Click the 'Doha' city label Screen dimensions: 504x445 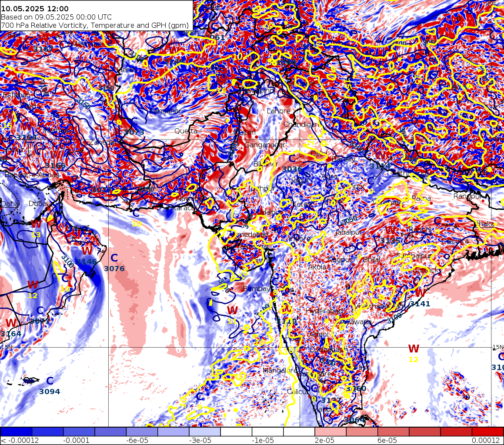(10, 204)
